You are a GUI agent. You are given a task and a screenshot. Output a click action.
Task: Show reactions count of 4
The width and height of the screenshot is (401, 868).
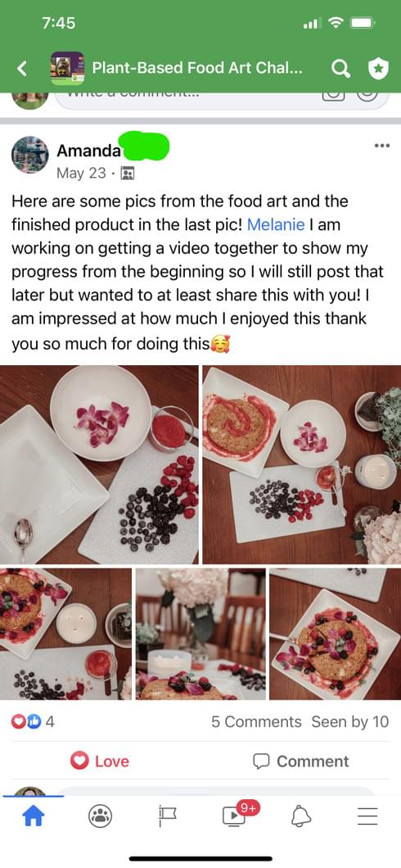34,722
